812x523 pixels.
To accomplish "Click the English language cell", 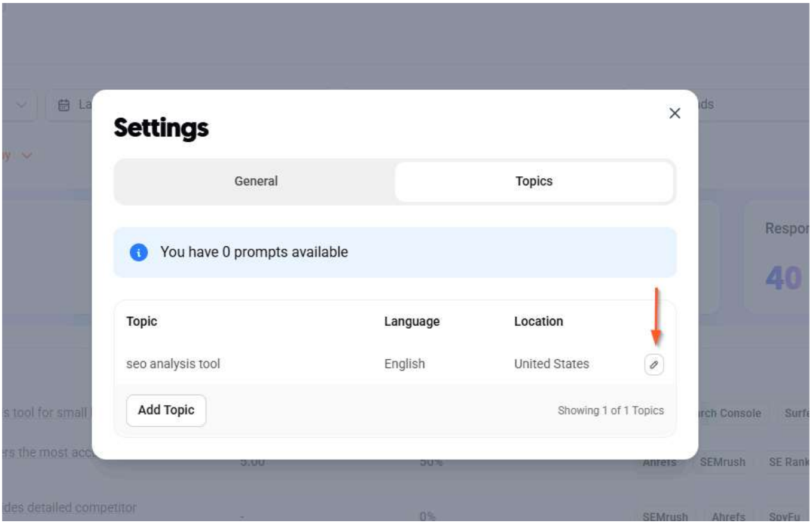I will 405,363.
